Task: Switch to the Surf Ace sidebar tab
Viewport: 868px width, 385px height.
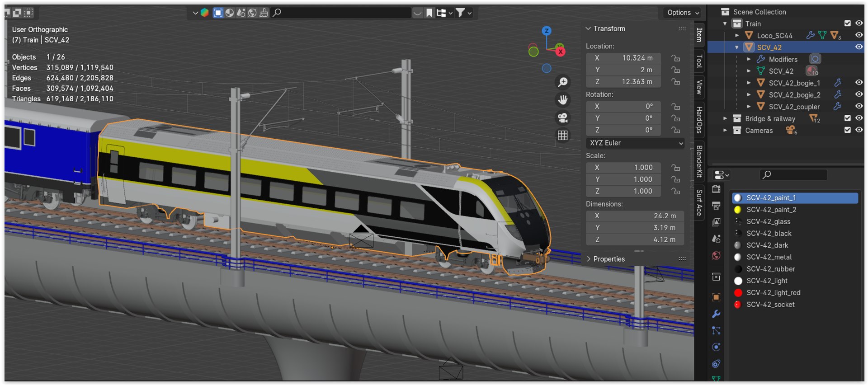Action: tap(699, 202)
